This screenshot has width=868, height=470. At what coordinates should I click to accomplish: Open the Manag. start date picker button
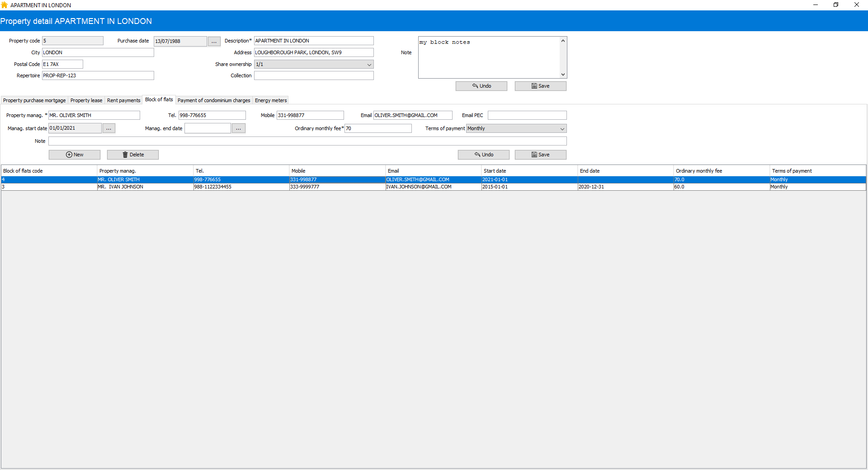point(108,128)
